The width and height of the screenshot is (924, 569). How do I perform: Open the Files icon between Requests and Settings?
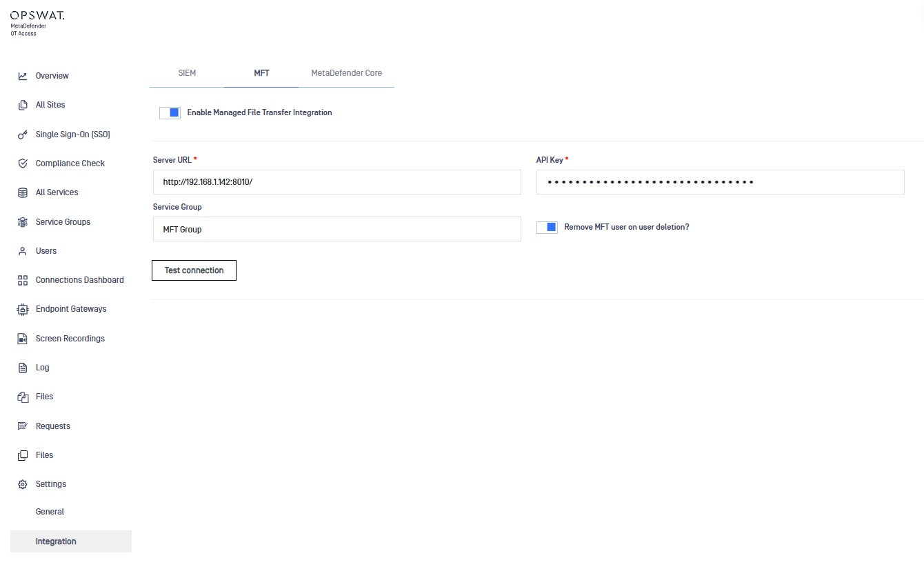pyautogui.click(x=23, y=455)
